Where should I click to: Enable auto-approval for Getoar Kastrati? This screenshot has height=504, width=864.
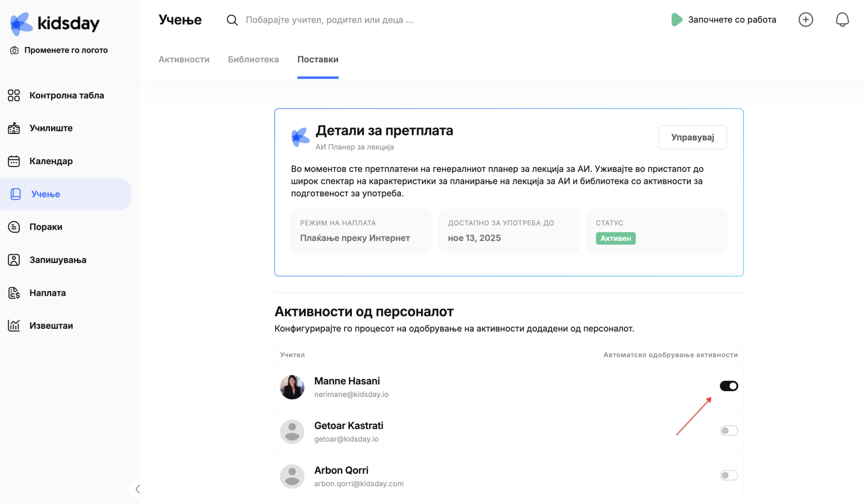pos(728,431)
